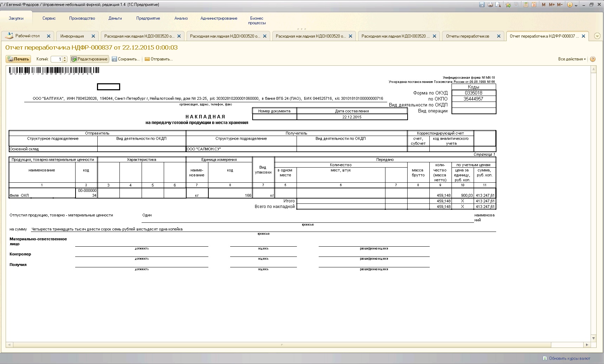Select the Основной склад cell
The width and height of the screenshot is (604, 364).
53,149
